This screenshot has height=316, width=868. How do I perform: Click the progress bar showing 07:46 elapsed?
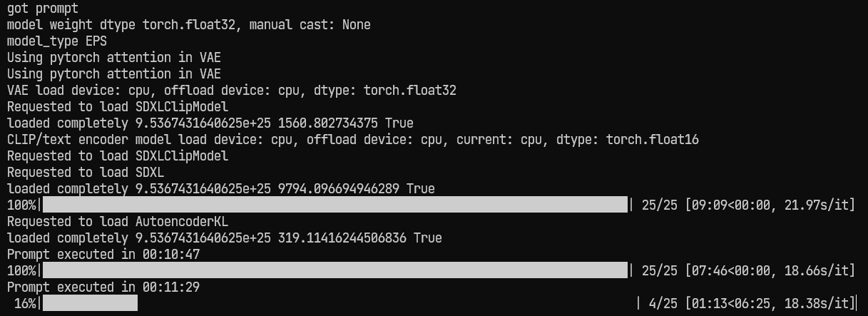click(335, 270)
